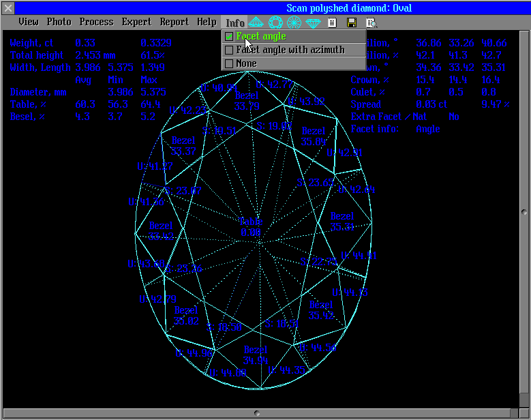
Task: Click the Report menu
Action: pos(175,22)
